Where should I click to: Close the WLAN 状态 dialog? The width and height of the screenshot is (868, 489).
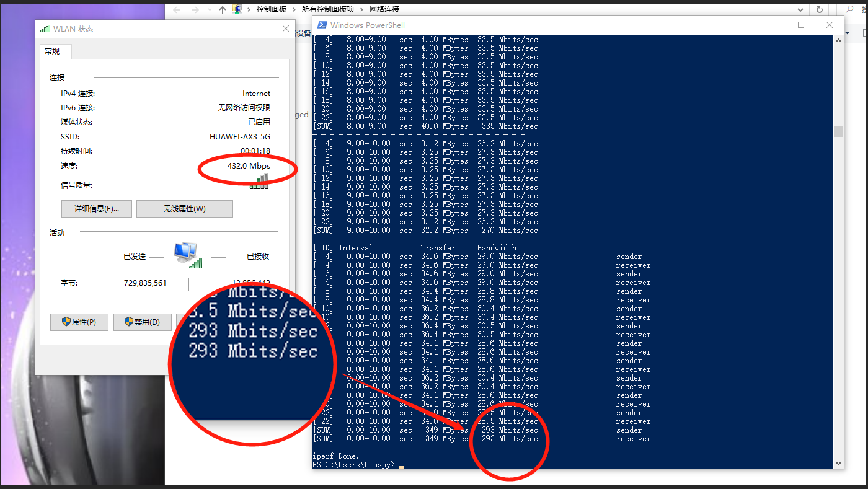click(286, 29)
